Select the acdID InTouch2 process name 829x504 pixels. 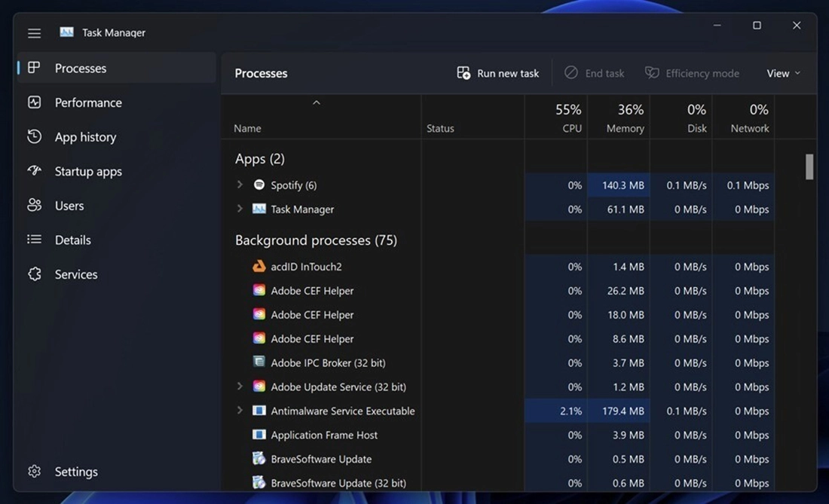(306, 266)
